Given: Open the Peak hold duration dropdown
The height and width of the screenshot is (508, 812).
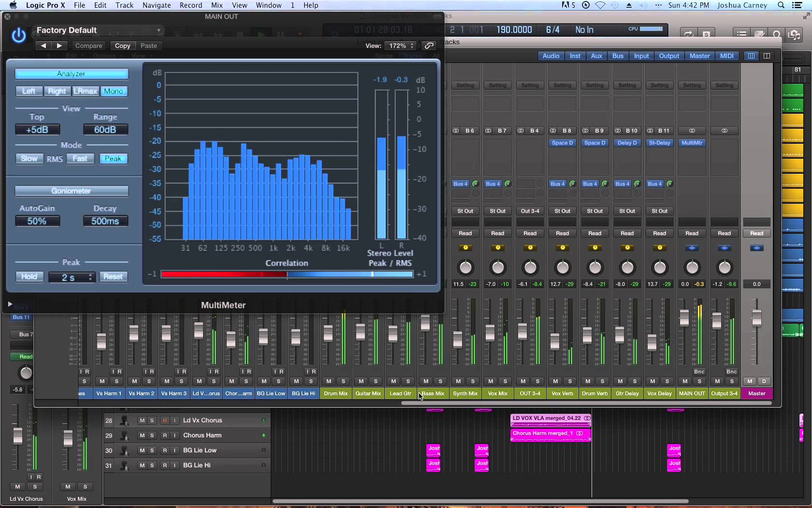Looking at the screenshot, I should point(72,277).
